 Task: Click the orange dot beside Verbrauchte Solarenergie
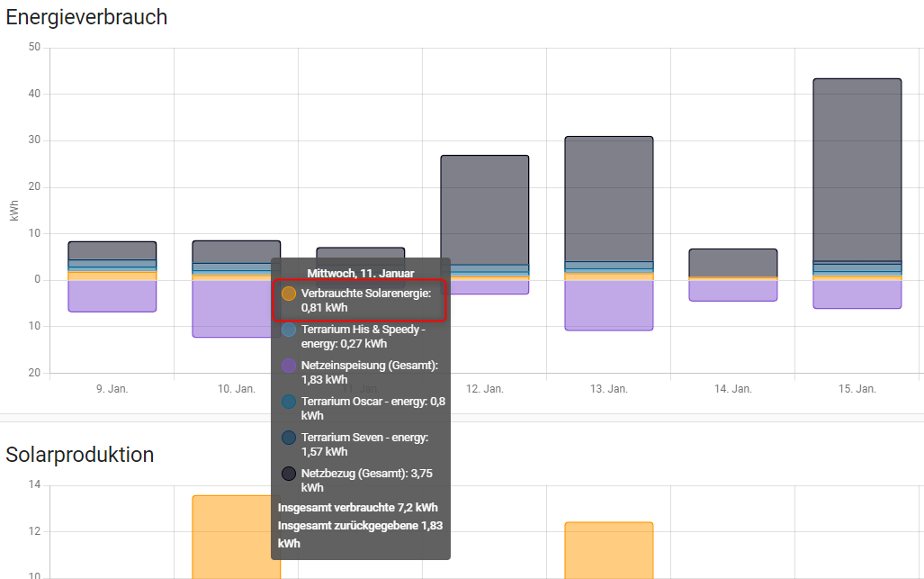288,292
